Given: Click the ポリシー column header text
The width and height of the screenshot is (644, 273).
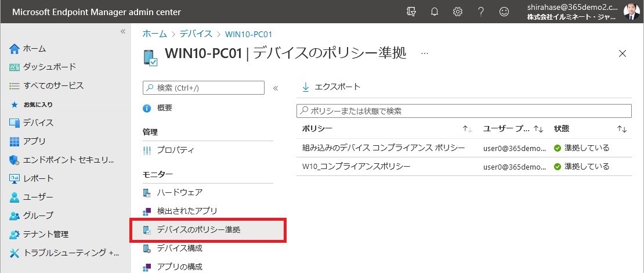Looking at the screenshot, I should click(x=317, y=129).
